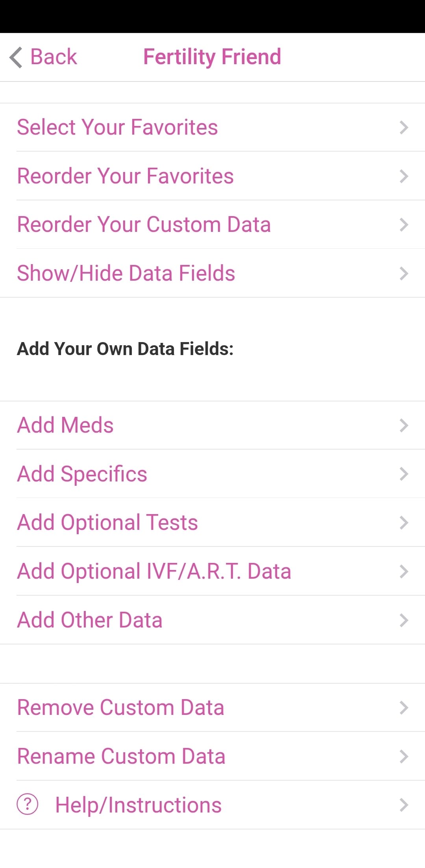The height and width of the screenshot is (868, 425).
Task: Tap chevron beside Select Your Favorites
Action: tap(404, 128)
